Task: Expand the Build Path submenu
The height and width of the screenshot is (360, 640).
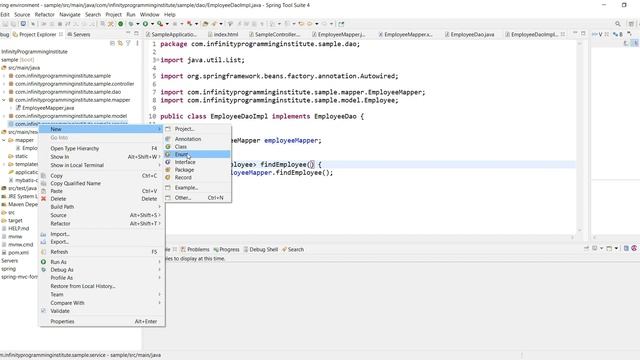Action: coord(101,207)
